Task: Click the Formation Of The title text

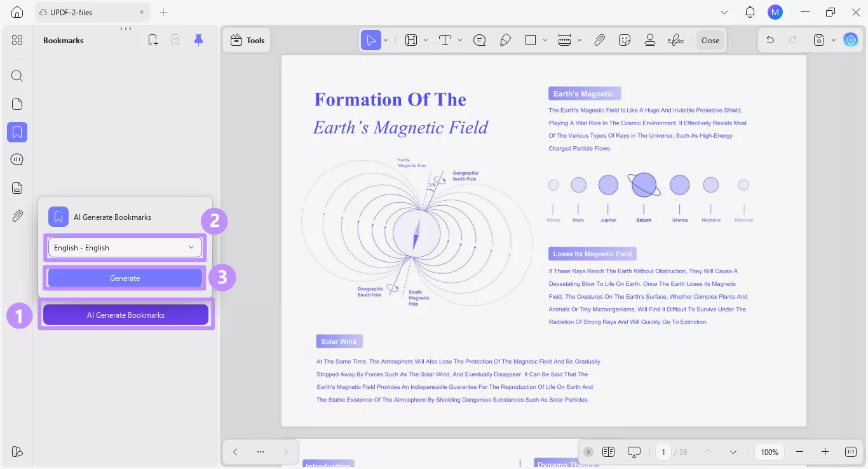Action: click(x=390, y=99)
